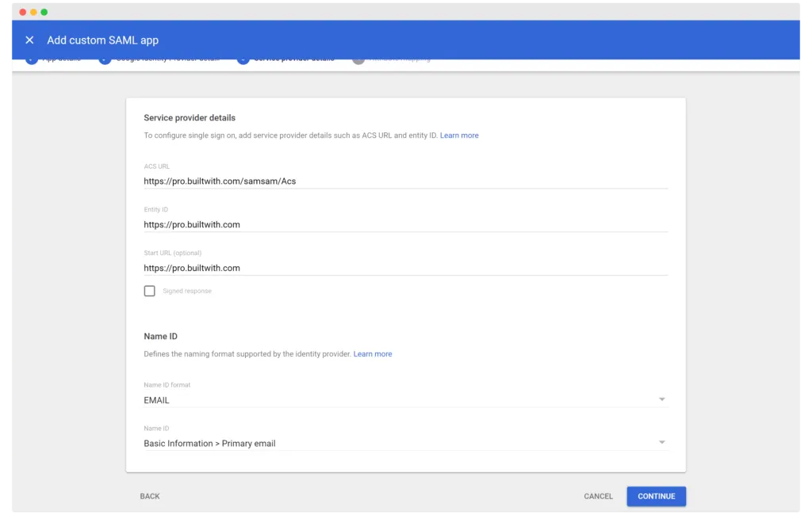Click the Add custom SAML app title
This screenshot has height=515, width=812.
[x=102, y=40]
